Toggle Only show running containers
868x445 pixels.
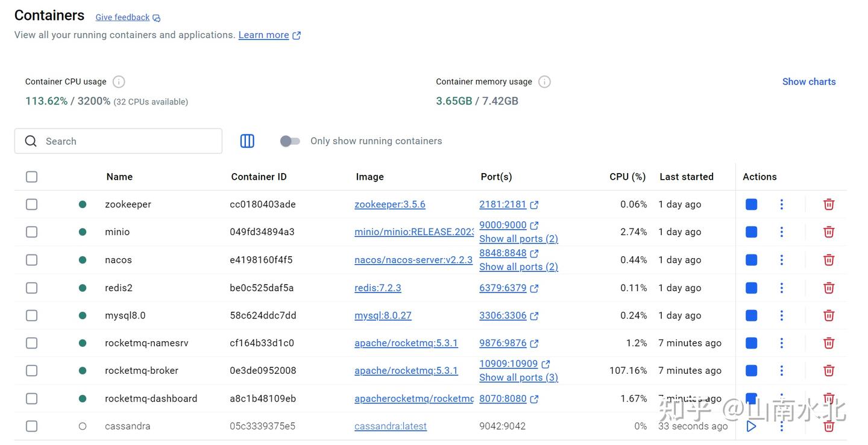point(290,141)
